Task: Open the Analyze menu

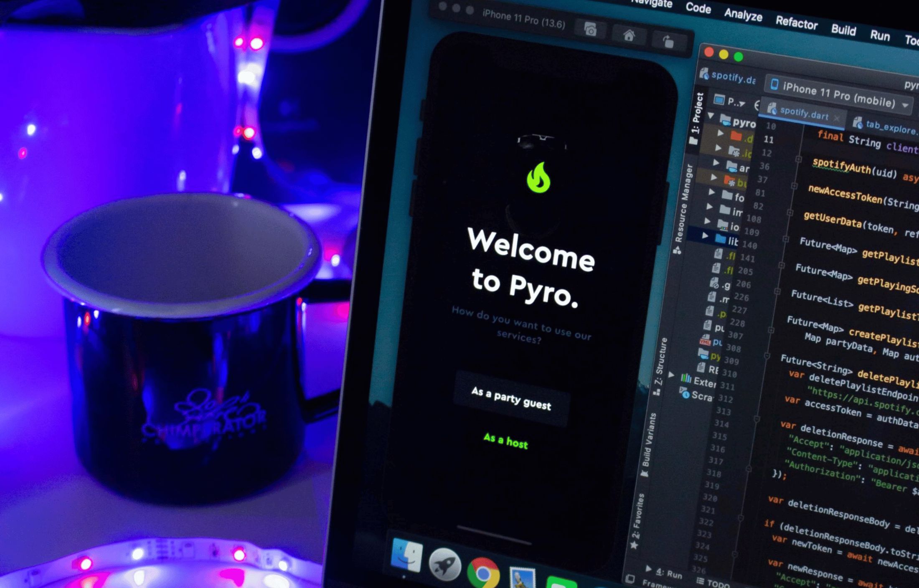Action: 743,15
